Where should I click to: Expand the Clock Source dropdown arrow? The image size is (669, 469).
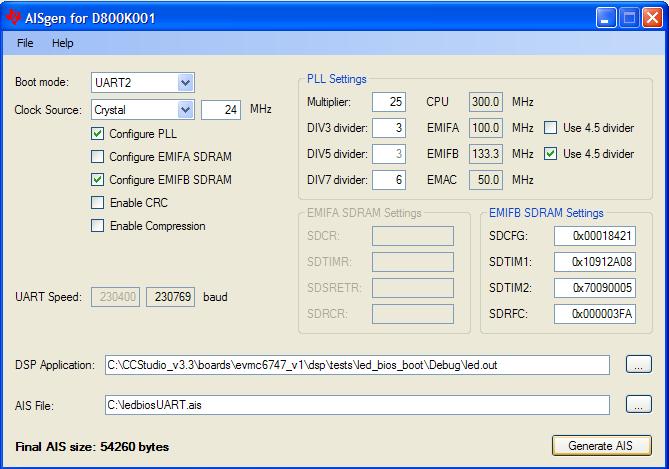[186, 110]
